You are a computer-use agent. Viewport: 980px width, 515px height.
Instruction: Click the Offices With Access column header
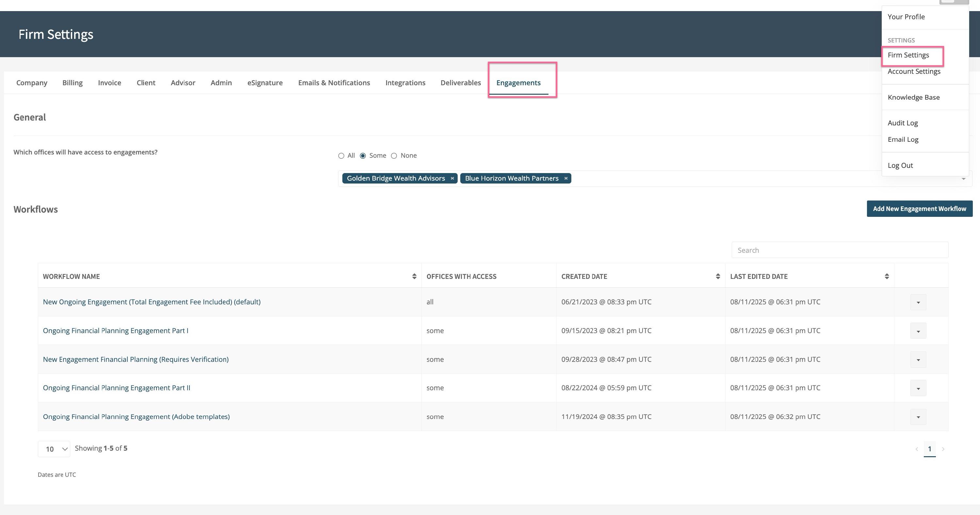click(x=461, y=277)
